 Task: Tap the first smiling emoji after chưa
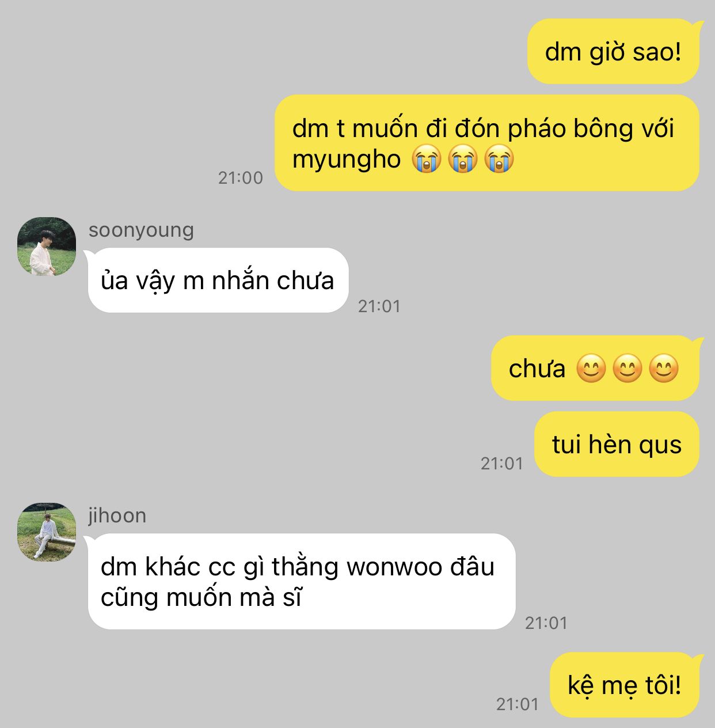coord(591,369)
